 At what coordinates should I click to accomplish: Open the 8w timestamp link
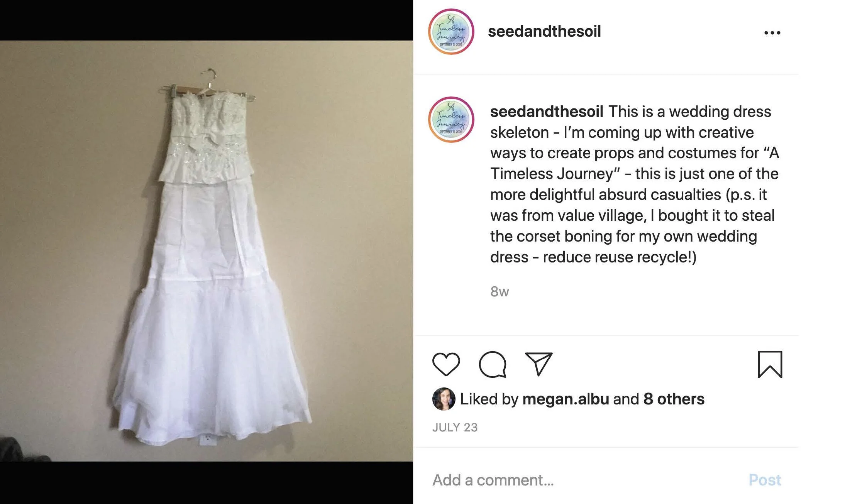[500, 292]
